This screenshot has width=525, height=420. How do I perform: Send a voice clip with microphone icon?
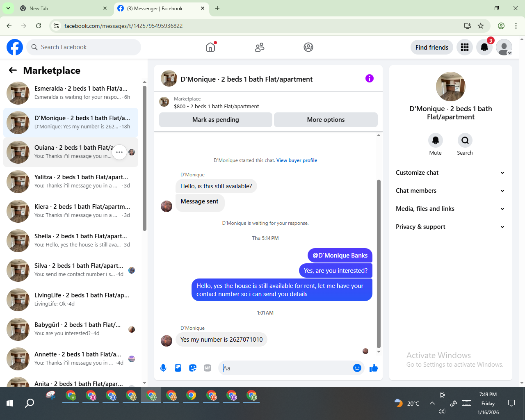[x=163, y=368]
